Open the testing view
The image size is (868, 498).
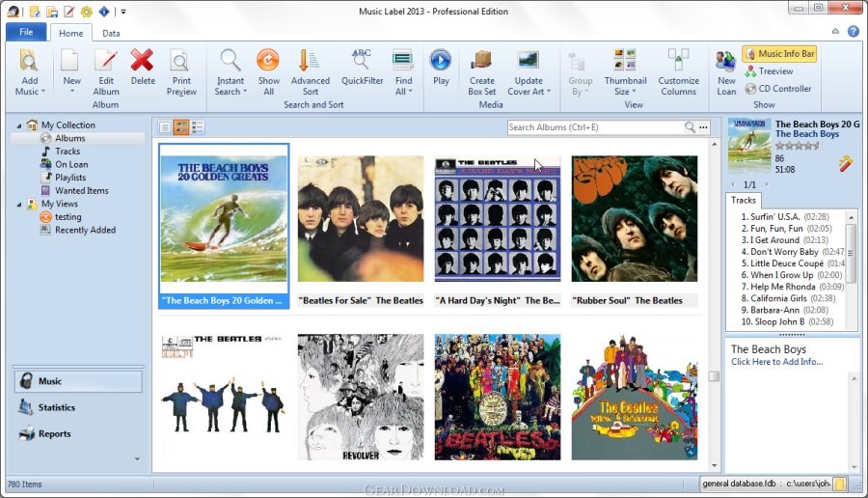pyautogui.click(x=68, y=217)
